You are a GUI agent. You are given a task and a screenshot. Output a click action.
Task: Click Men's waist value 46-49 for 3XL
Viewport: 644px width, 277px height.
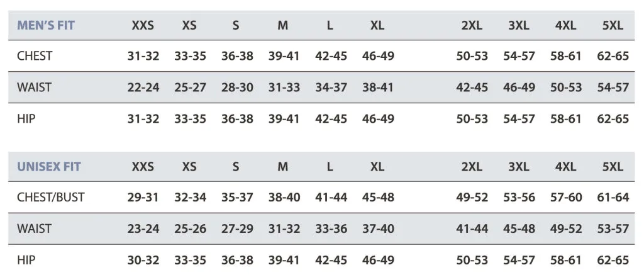coord(519,88)
